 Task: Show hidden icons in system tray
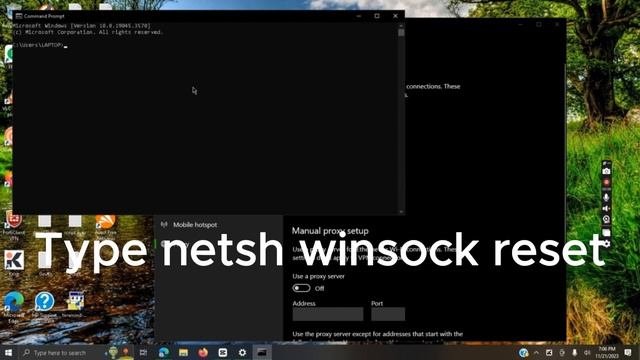tap(536, 353)
